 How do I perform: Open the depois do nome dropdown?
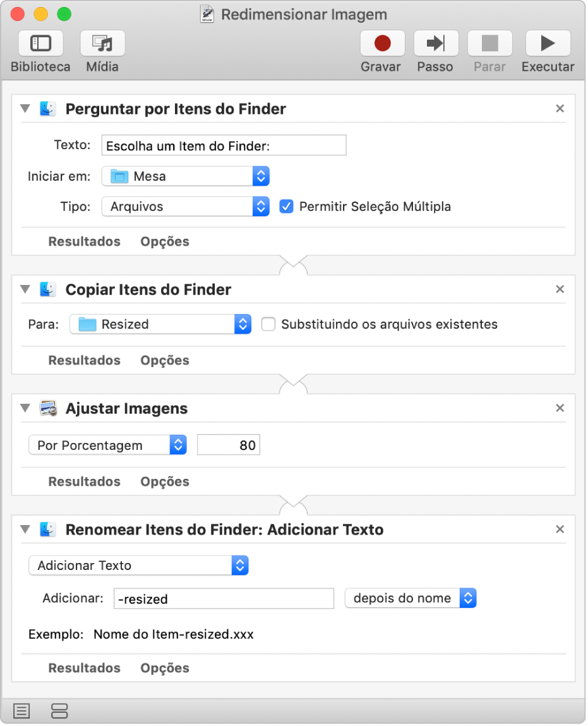[x=411, y=598]
